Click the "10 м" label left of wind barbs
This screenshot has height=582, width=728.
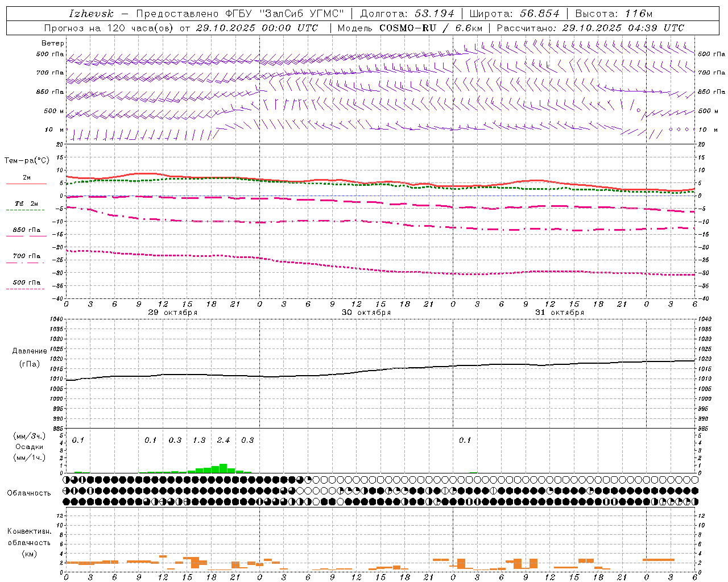pyautogui.click(x=55, y=130)
